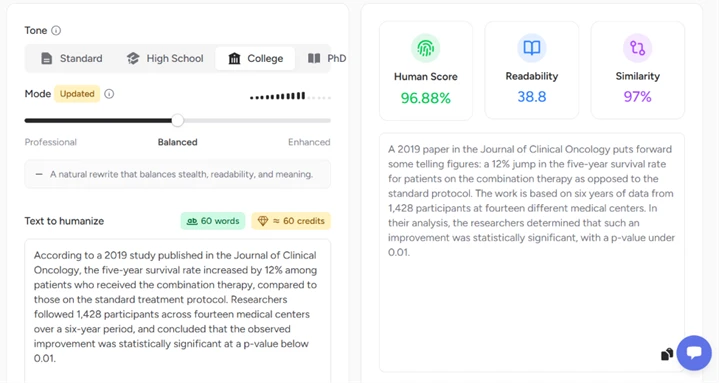719x383 pixels.
Task: Click the Similarity icon
Action: [x=637, y=48]
